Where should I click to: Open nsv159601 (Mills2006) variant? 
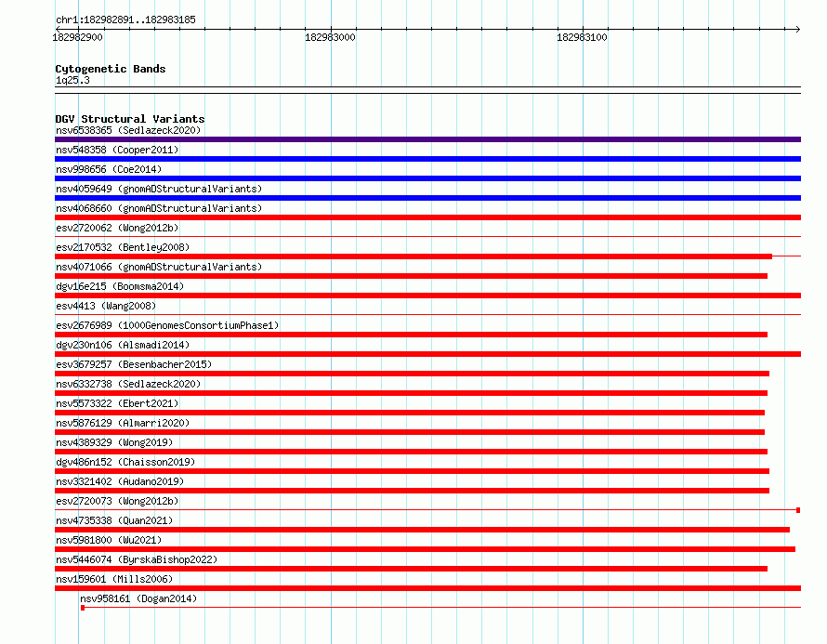(x=114, y=579)
